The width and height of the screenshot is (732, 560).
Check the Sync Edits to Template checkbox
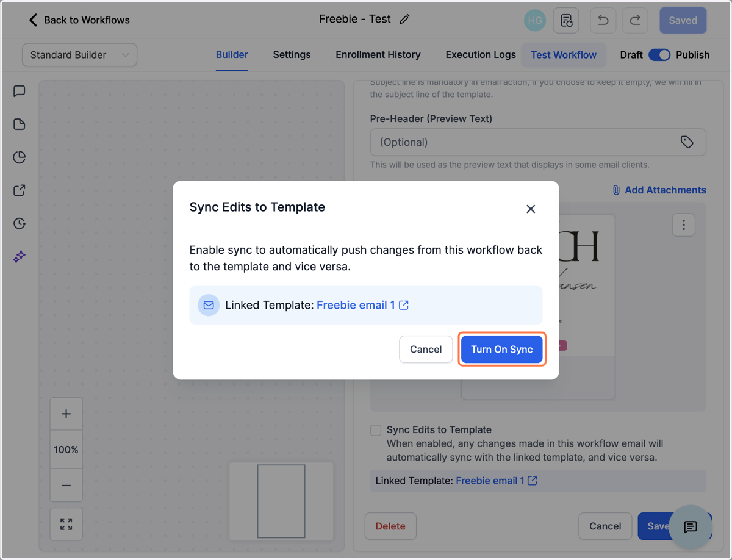pos(376,430)
